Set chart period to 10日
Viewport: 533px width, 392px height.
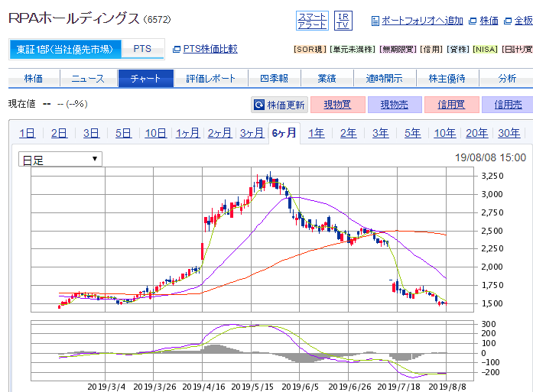[156, 133]
